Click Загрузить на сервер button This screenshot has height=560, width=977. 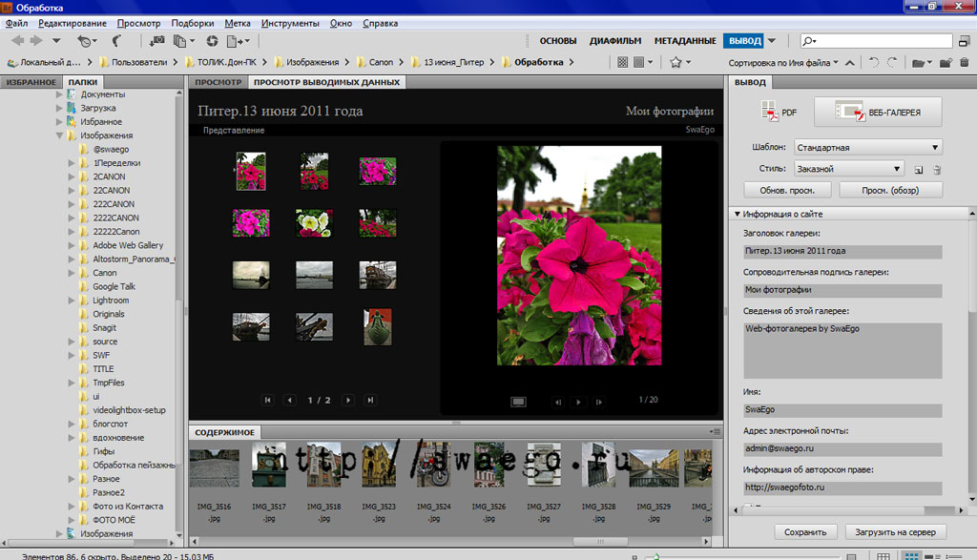[x=895, y=532]
